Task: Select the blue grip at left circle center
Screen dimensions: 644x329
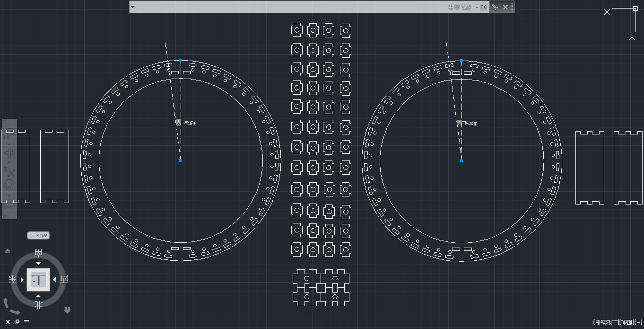Action: pyautogui.click(x=180, y=160)
